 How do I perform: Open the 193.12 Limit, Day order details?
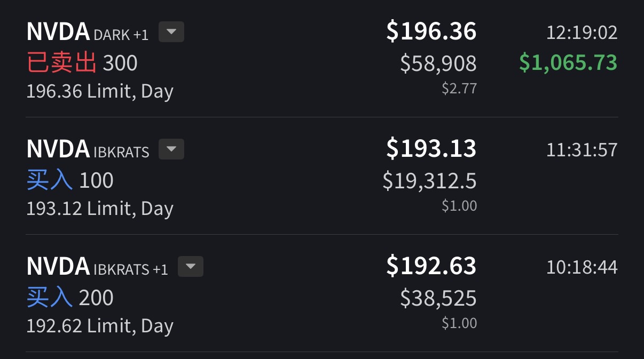pyautogui.click(x=100, y=209)
